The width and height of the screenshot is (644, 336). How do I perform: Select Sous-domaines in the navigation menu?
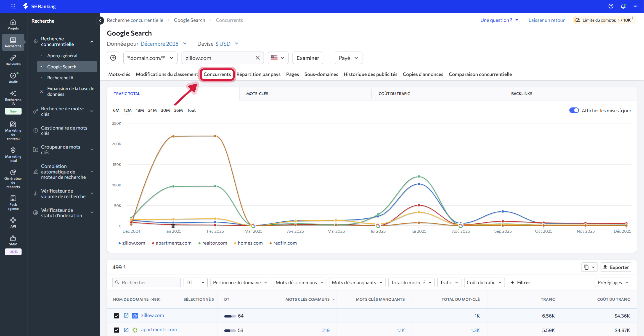pos(321,74)
